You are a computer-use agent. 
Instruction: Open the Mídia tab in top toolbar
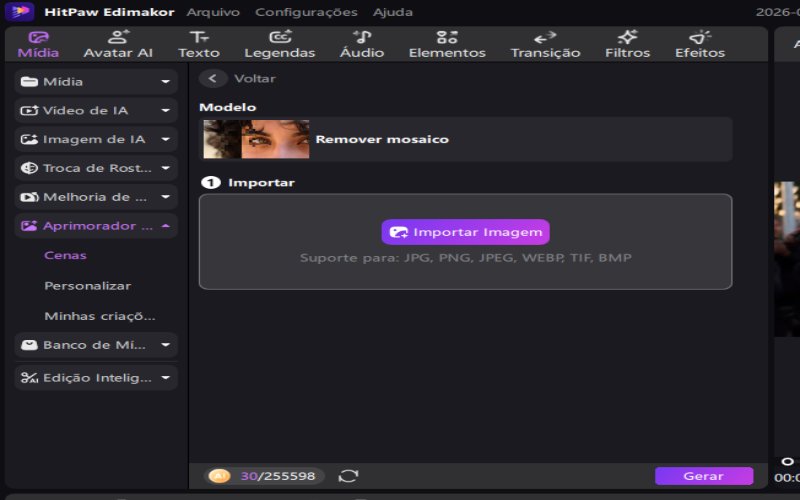point(38,44)
